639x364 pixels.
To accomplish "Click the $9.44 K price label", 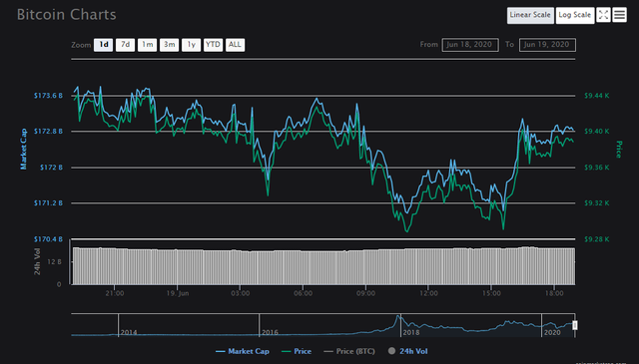I will point(597,96).
